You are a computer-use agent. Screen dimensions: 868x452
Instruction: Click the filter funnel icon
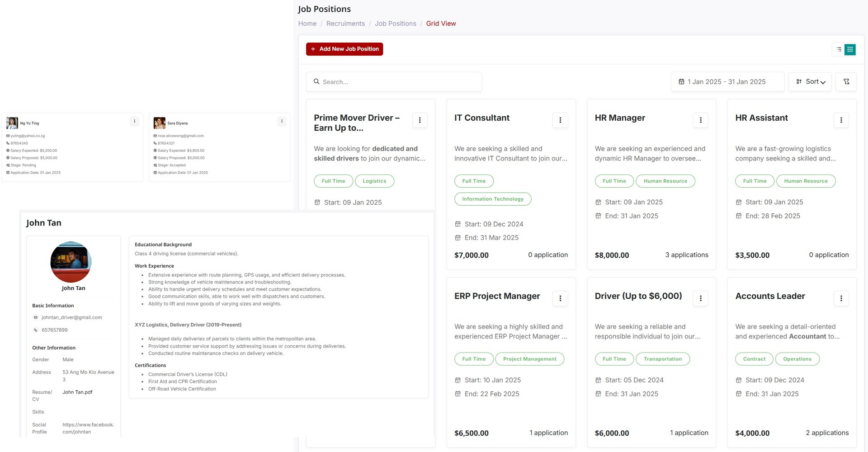[x=846, y=82]
